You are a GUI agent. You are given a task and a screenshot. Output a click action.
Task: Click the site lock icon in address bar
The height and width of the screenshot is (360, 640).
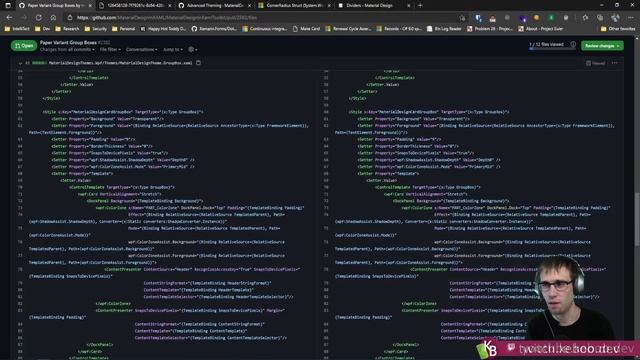coord(70,18)
